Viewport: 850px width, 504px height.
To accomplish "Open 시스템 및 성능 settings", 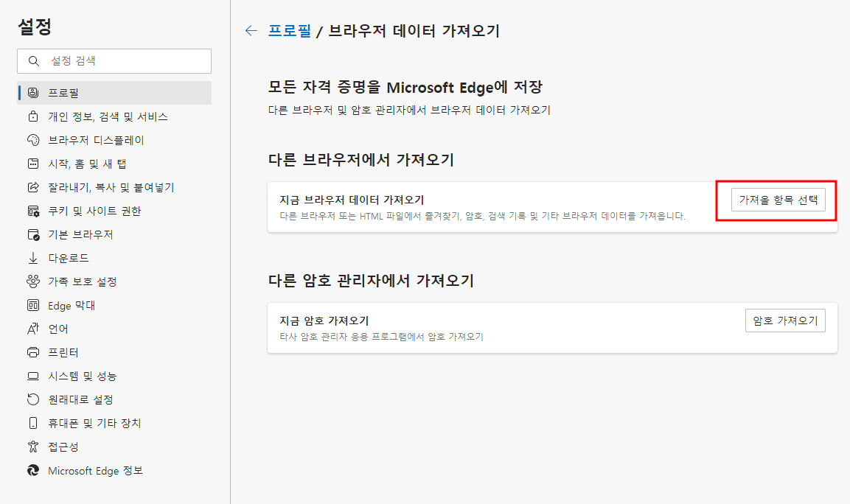I will [x=114, y=376].
